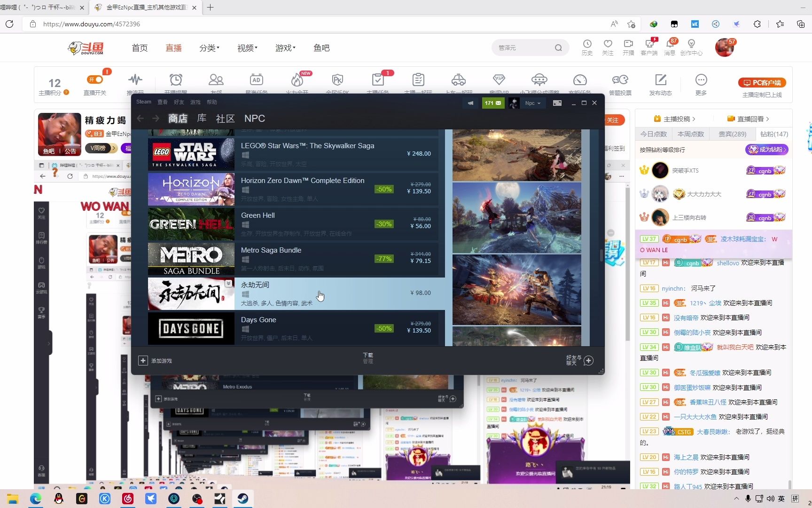The width and height of the screenshot is (812, 508).
Task: Click the 添加游戏 plus icon in Steam
Action: coord(143,360)
